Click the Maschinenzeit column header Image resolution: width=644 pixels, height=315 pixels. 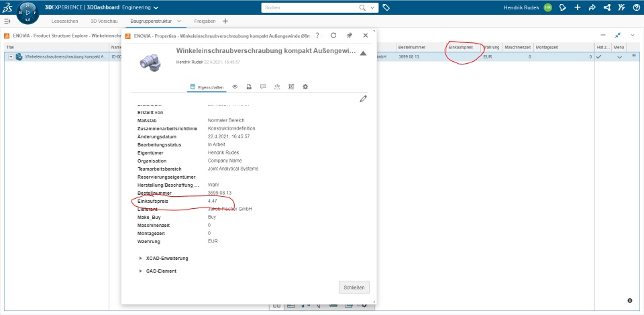coord(518,48)
